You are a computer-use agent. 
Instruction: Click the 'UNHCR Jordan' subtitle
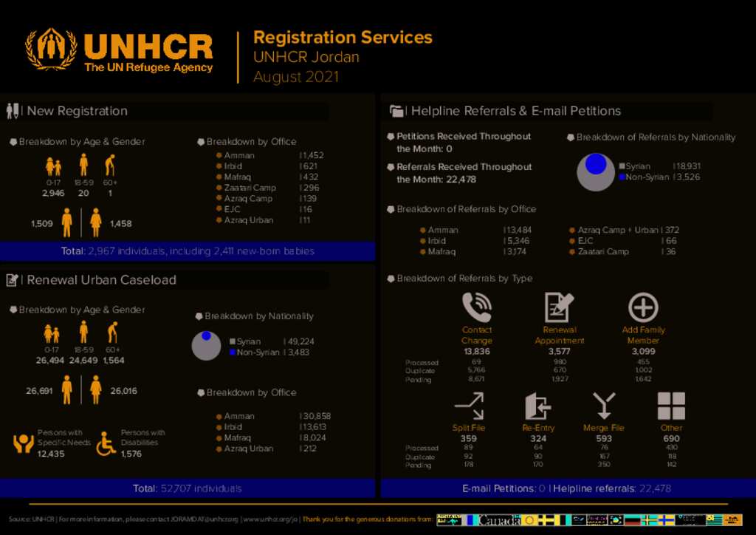[306, 57]
